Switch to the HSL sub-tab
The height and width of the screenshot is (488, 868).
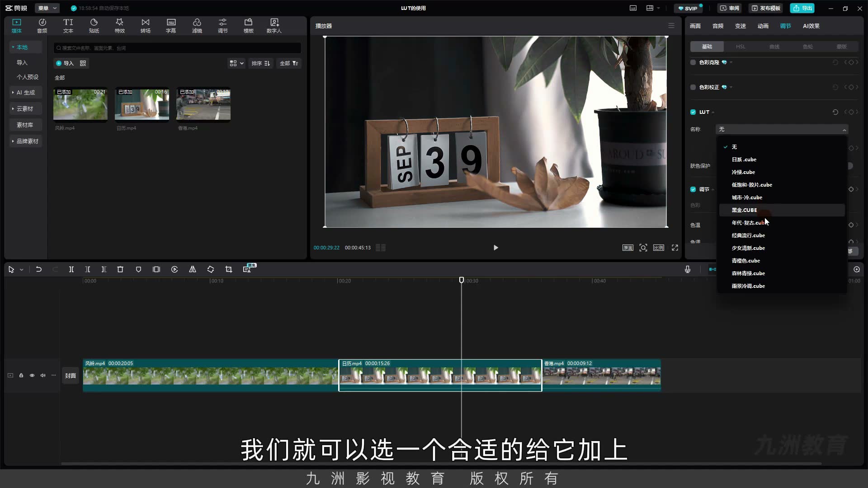[741, 47]
